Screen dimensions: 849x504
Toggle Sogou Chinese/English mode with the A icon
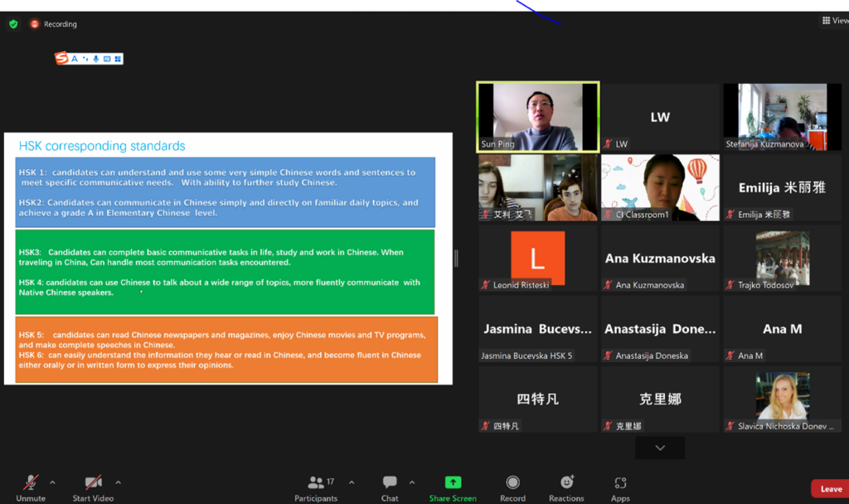pyautogui.click(x=75, y=59)
